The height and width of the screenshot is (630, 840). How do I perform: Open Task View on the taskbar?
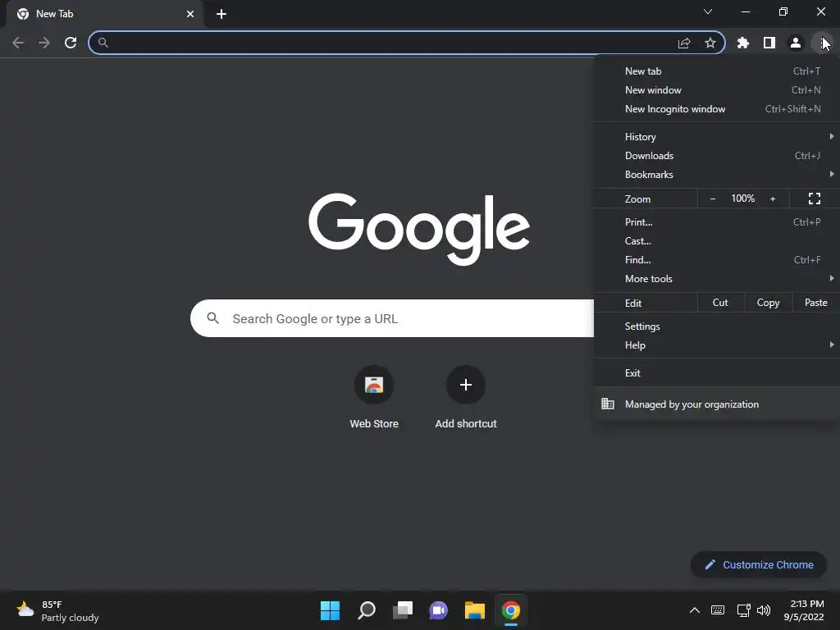pos(403,610)
